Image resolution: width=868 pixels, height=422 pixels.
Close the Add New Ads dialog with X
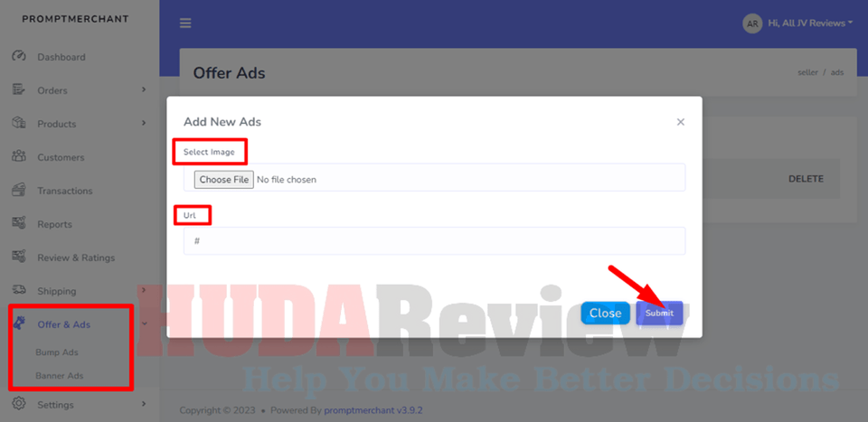680,122
